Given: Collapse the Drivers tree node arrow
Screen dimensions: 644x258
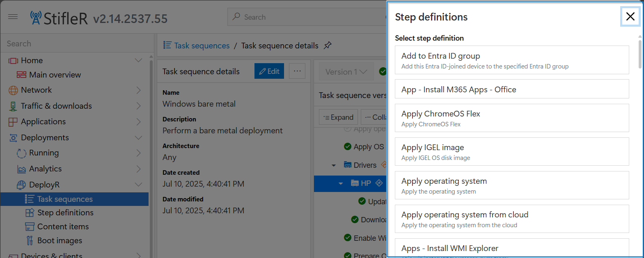Looking at the screenshot, I should pyautogui.click(x=334, y=165).
